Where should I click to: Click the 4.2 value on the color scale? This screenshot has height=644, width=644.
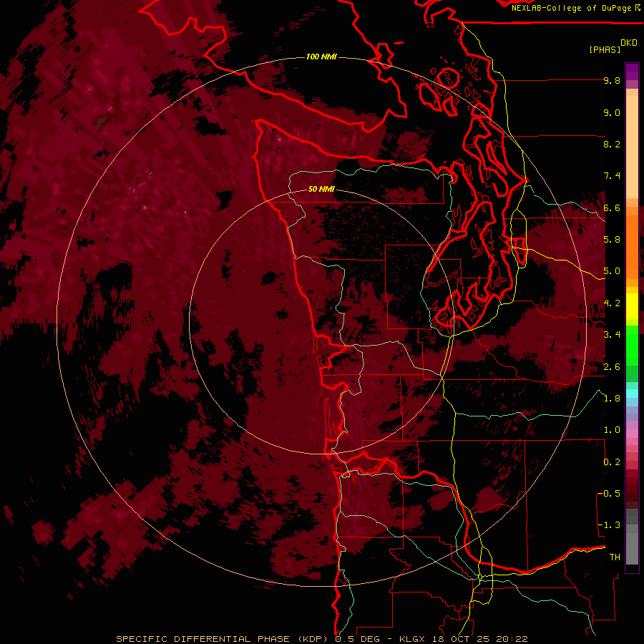(x=612, y=303)
